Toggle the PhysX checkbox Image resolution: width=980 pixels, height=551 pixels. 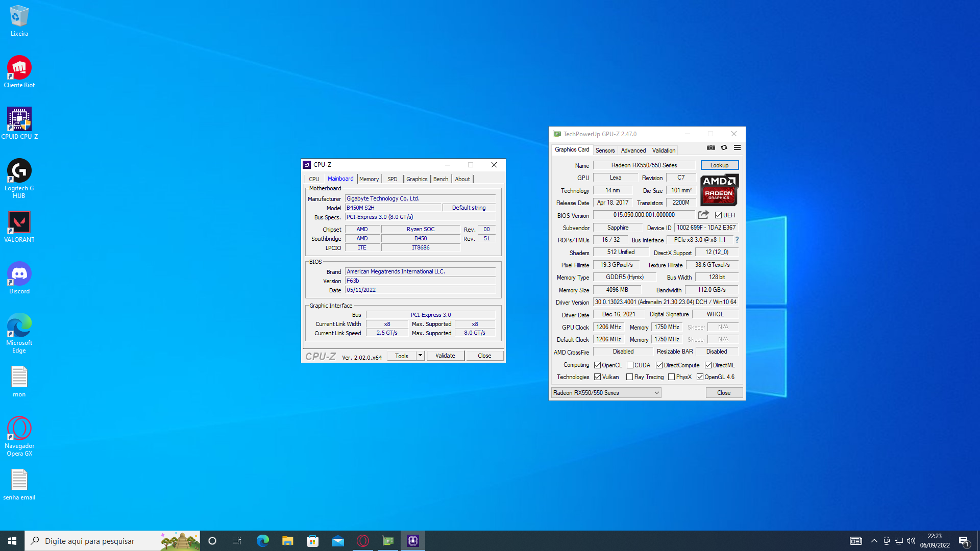(x=671, y=377)
